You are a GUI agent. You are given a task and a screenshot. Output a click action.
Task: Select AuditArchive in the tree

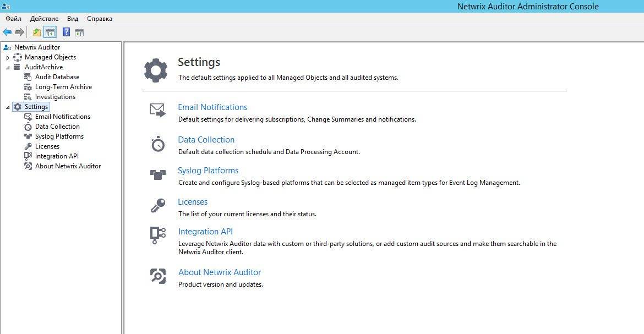[43, 67]
